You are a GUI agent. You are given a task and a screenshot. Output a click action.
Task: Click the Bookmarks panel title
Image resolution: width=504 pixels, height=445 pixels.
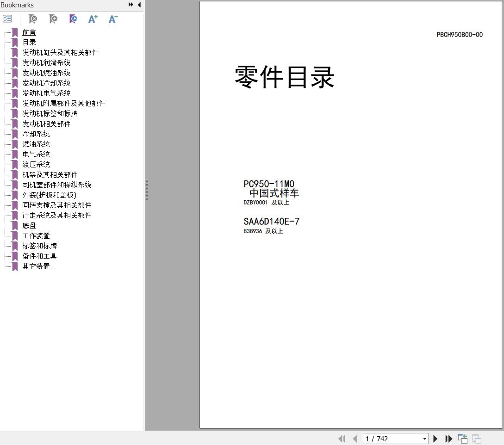[17, 5]
